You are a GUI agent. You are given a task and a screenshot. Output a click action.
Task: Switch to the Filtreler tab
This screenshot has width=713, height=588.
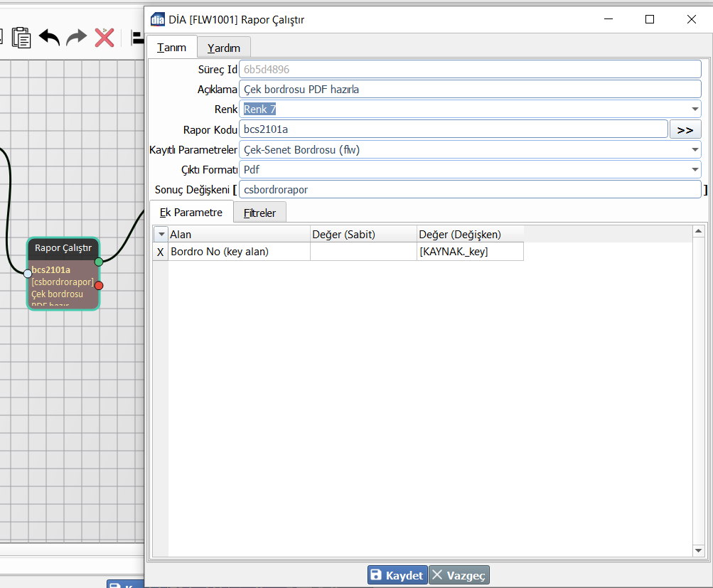tap(259, 213)
